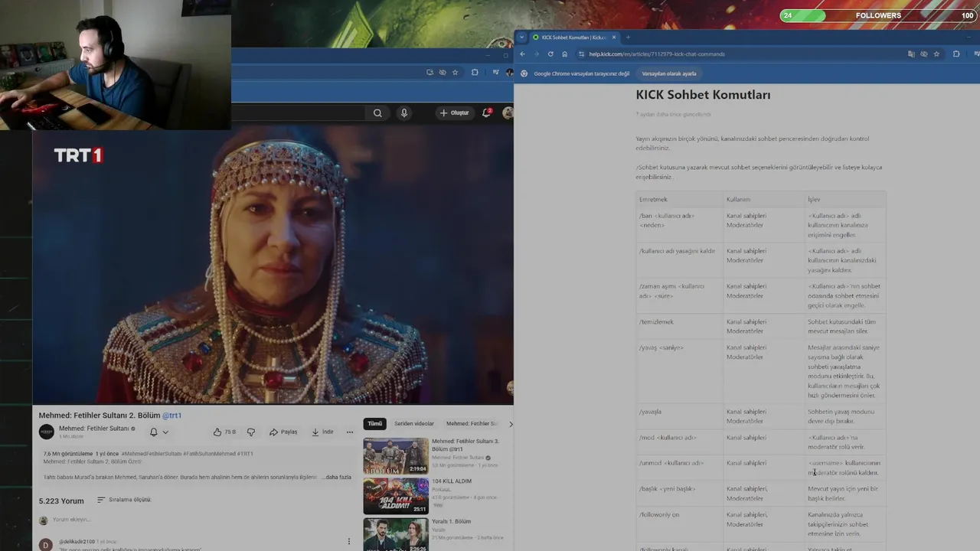Open options menu for @delikadir2100 comment
The height and width of the screenshot is (551, 980).
349,541
